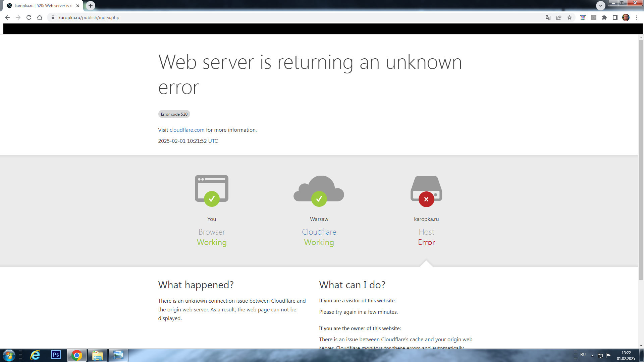Toggle the browser side panel
The height and width of the screenshot is (362, 644).
coord(615,17)
